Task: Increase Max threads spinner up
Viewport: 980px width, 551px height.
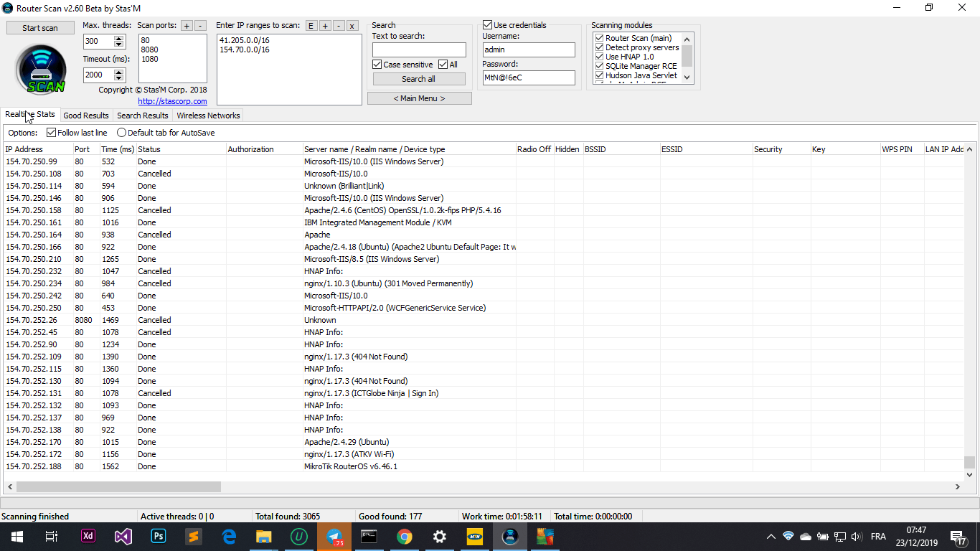Action: [x=119, y=39]
